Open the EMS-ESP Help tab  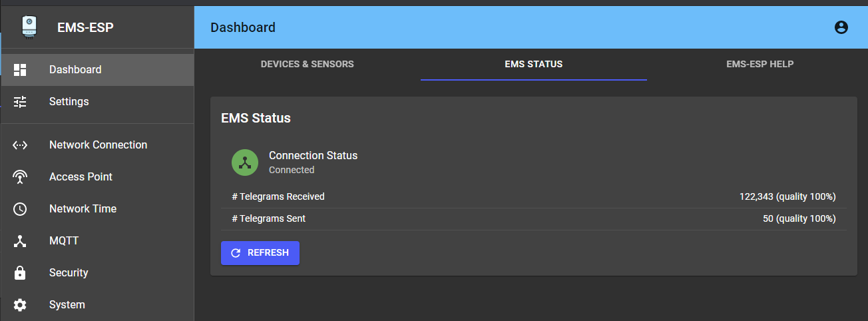pos(759,65)
